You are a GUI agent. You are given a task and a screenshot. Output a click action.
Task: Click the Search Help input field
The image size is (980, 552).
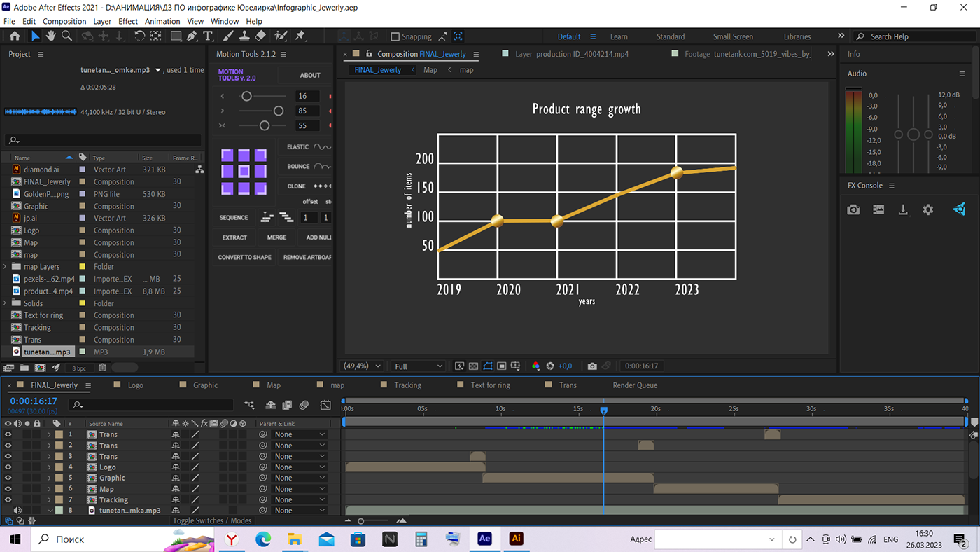click(x=913, y=36)
